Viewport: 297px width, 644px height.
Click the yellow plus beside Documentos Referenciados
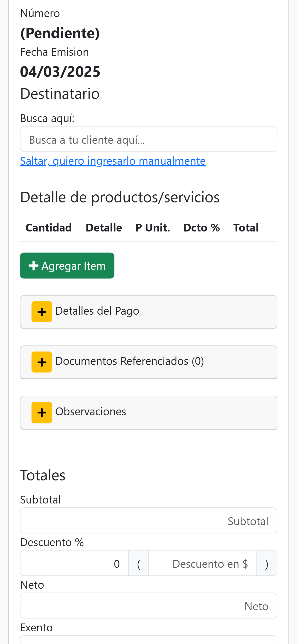click(42, 362)
